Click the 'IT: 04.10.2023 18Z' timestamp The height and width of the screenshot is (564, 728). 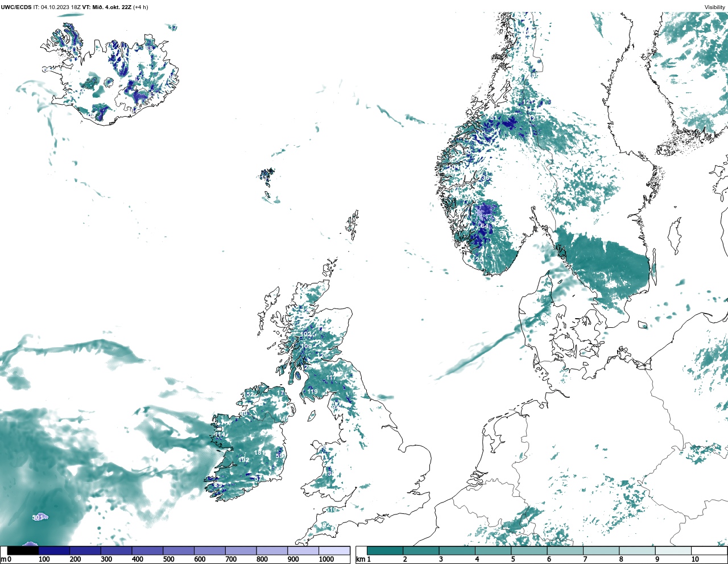point(56,7)
